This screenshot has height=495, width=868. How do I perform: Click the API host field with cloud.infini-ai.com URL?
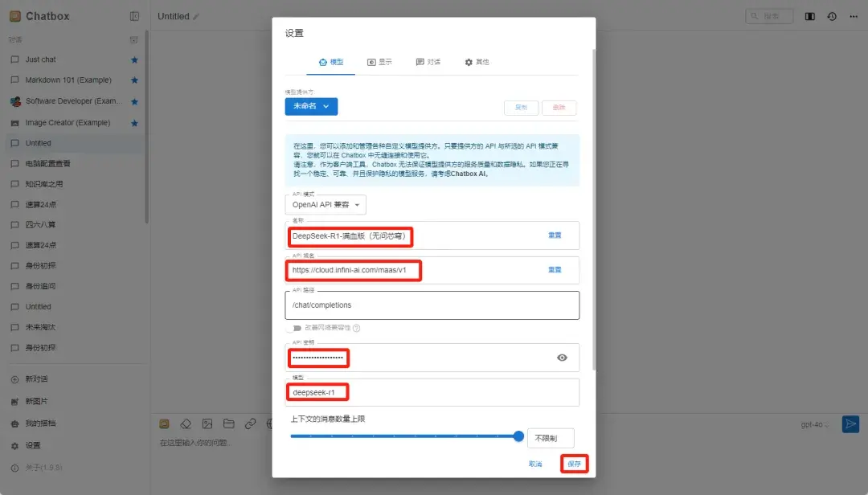coord(432,270)
